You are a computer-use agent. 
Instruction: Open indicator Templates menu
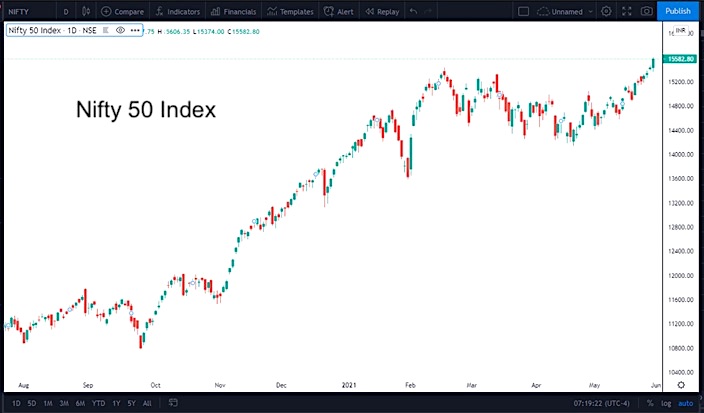coord(290,12)
